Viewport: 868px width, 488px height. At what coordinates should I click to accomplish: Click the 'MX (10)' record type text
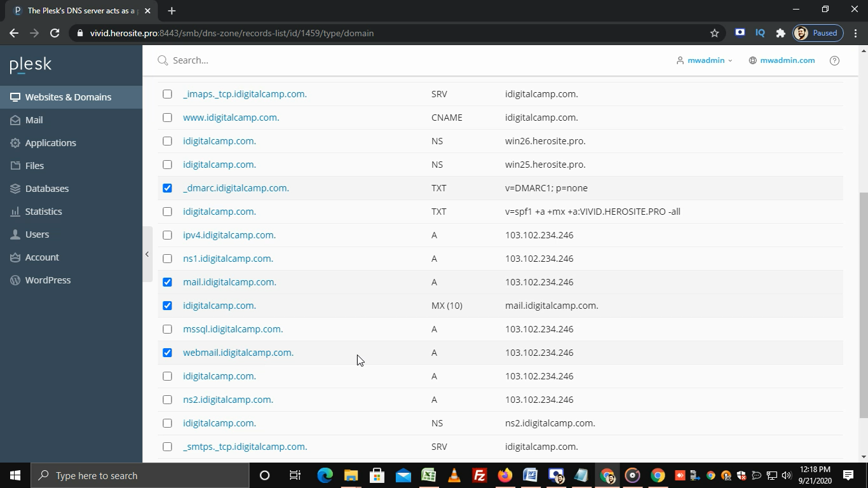coord(447,306)
